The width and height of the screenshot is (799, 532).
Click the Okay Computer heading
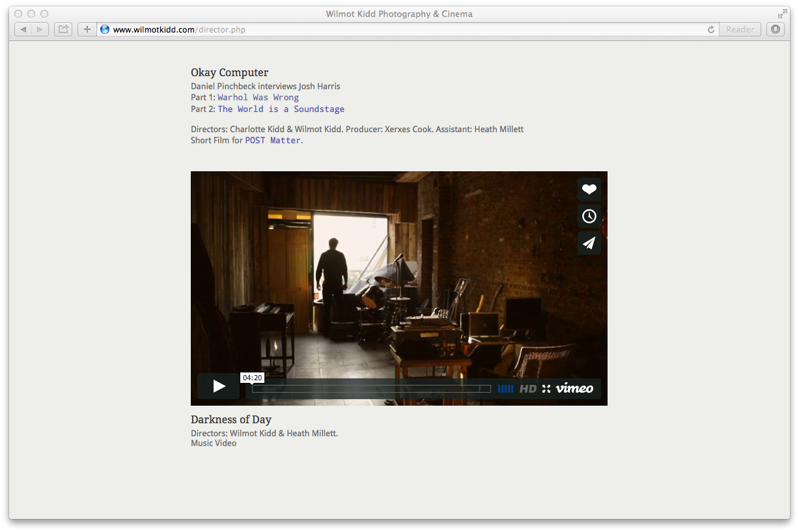tap(229, 72)
